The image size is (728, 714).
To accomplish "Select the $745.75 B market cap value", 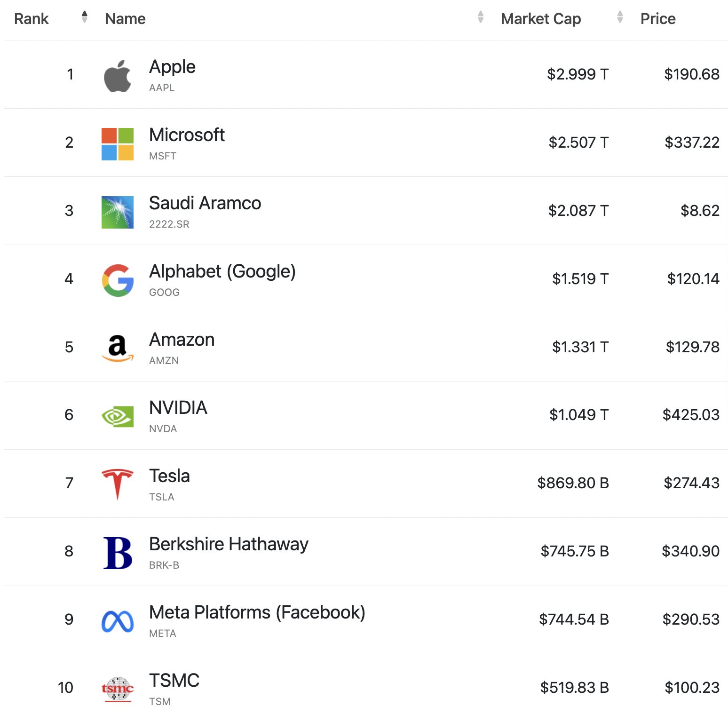I will coord(575,551).
